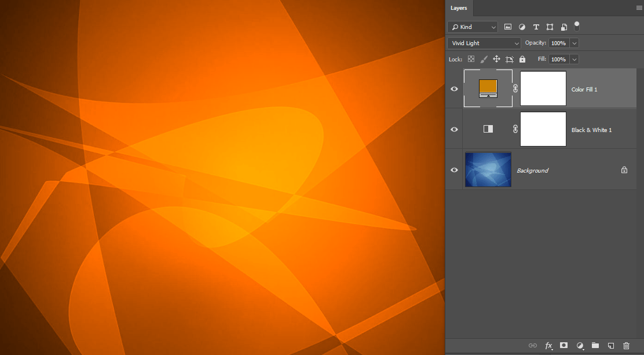Open the Opacity dropdown arrow
The image size is (644, 355).
573,43
